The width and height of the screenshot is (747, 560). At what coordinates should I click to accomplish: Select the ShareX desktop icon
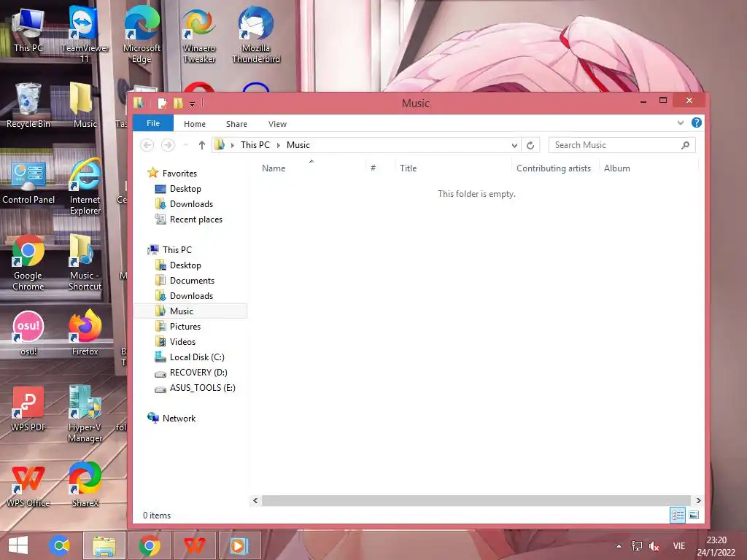click(85, 485)
